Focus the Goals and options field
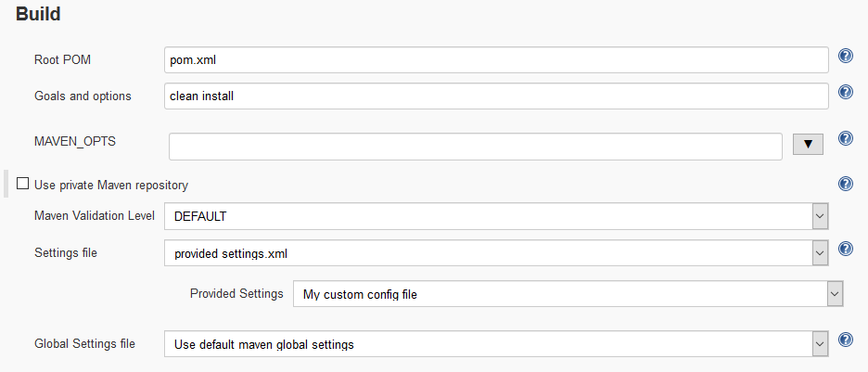 click(495, 96)
